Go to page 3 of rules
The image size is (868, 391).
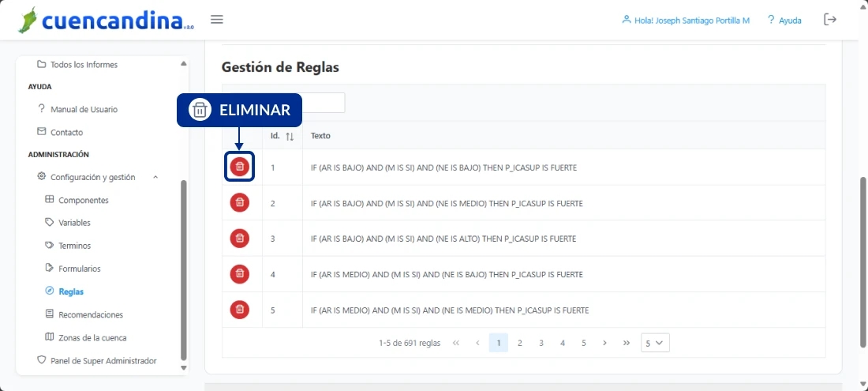(x=541, y=343)
